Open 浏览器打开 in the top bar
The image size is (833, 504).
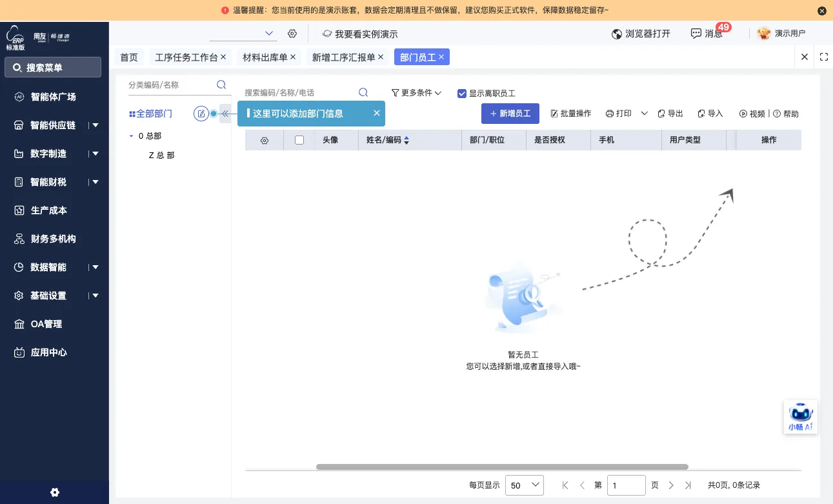[x=641, y=34]
